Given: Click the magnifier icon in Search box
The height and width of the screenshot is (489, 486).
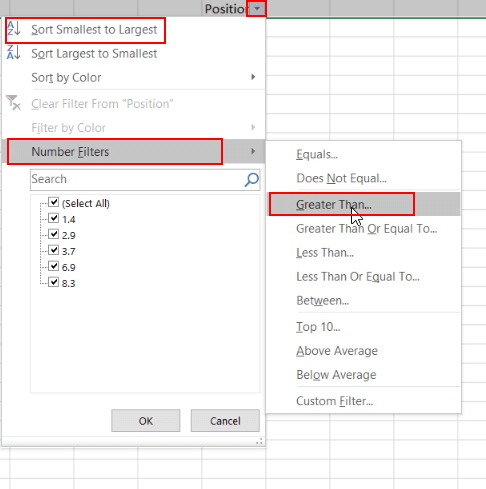Looking at the screenshot, I should click(x=252, y=179).
